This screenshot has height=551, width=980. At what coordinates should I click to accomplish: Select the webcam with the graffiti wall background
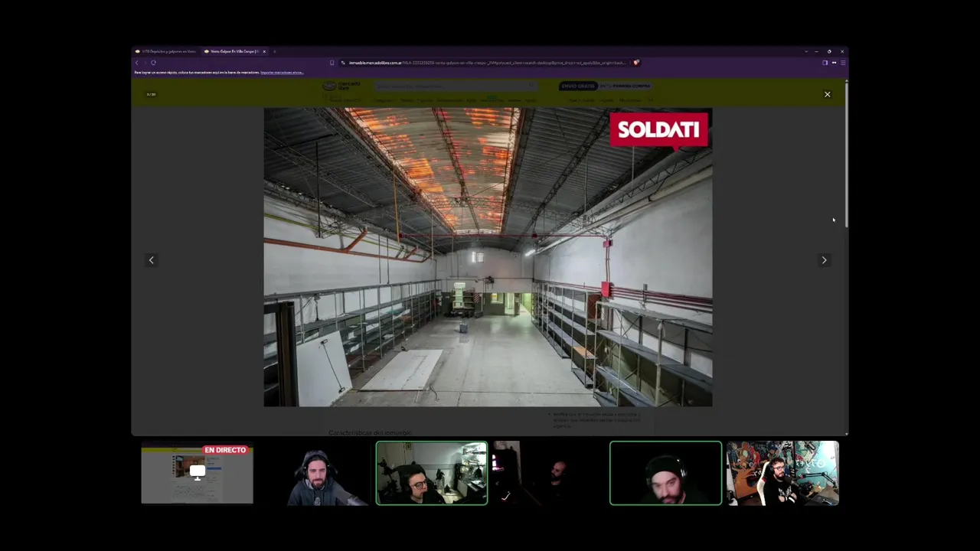click(x=782, y=473)
